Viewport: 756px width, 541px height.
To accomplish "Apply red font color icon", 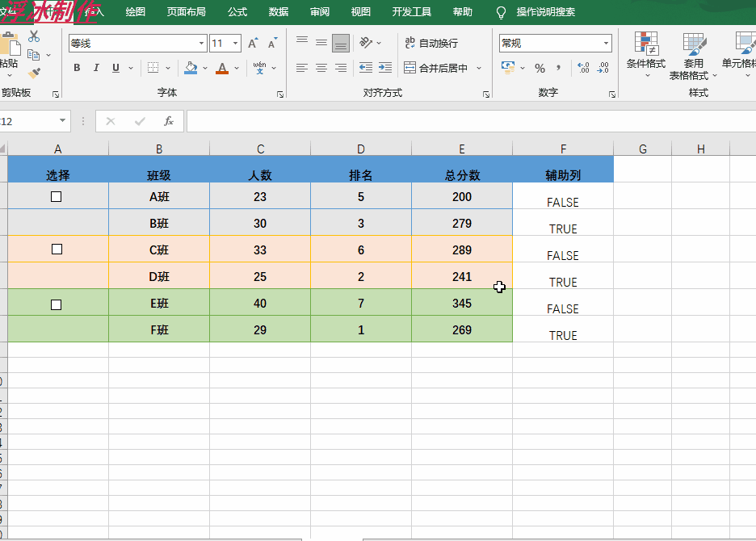I will 222,68.
